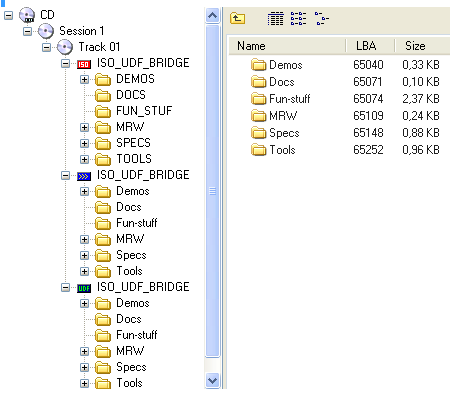Switch to tree view mode icon
The width and height of the screenshot is (452, 396).
(322, 18)
